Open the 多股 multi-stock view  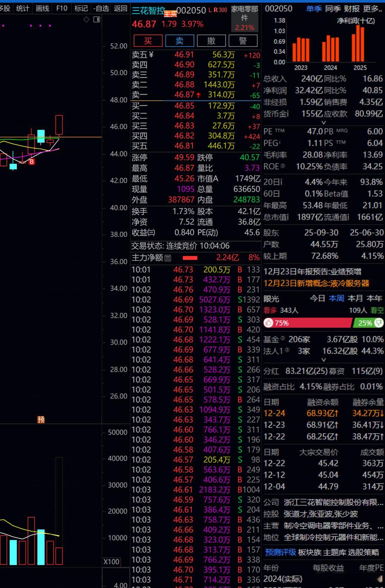[5, 8]
